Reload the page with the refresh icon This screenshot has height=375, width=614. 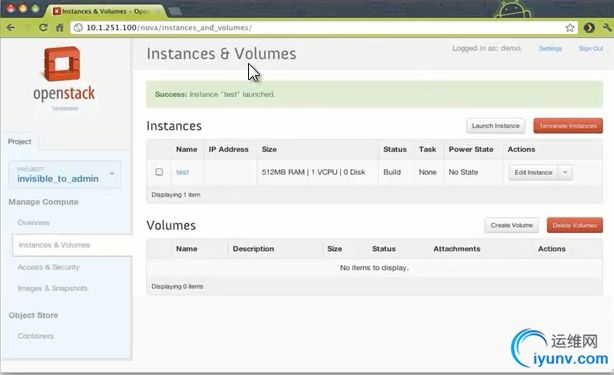tap(43, 28)
